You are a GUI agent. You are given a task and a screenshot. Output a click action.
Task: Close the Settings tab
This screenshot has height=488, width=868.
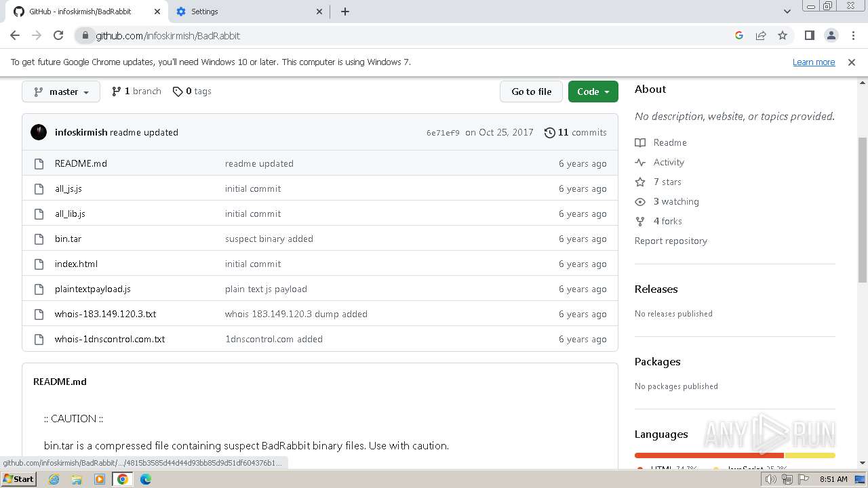pos(320,12)
